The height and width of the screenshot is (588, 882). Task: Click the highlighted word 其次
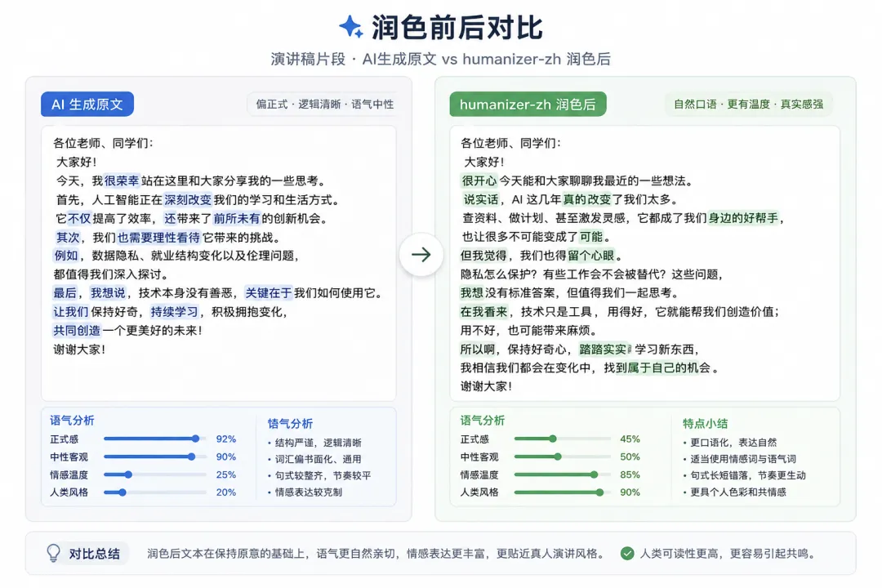point(68,237)
